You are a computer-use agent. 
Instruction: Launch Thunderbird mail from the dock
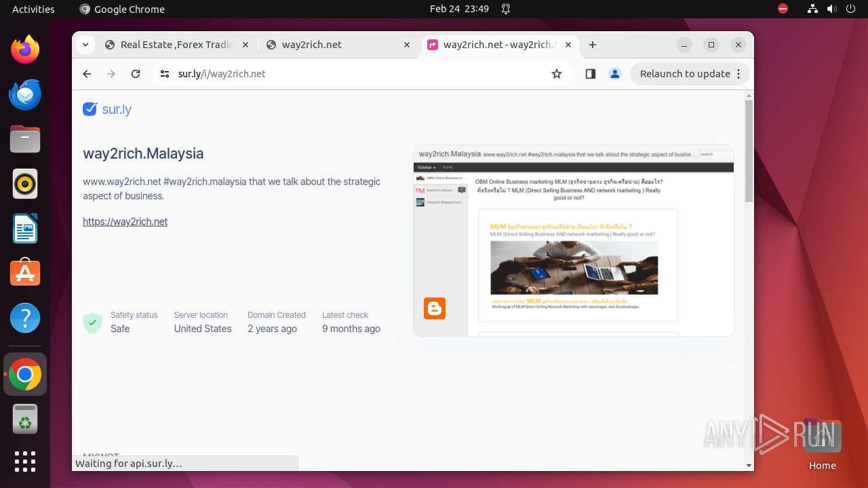(x=25, y=94)
